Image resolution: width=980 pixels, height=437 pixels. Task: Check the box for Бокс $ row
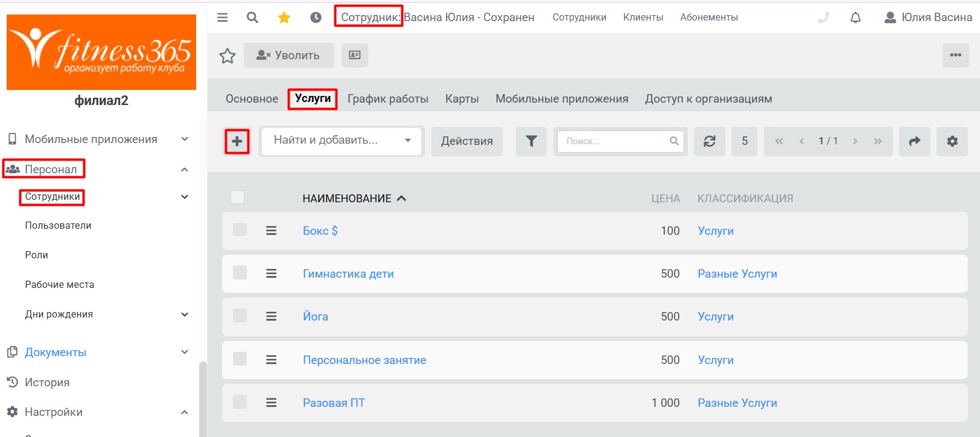[x=240, y=230]
